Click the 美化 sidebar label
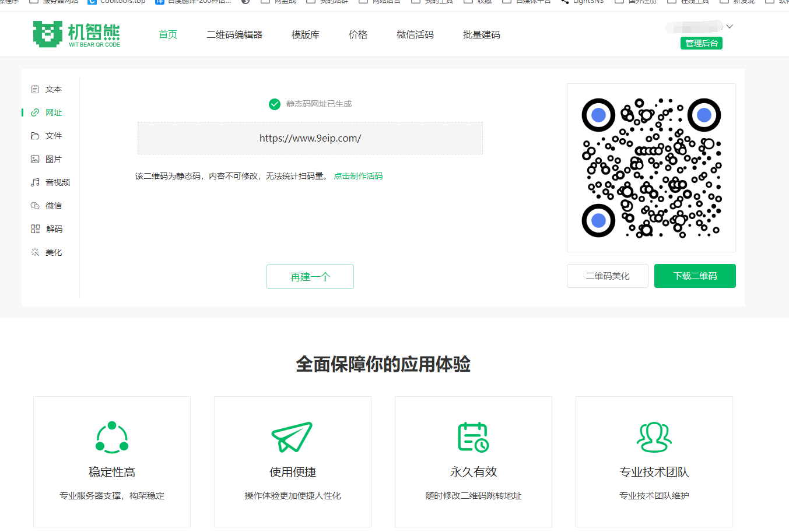This screenshot has width=789, height=532. 54,252
